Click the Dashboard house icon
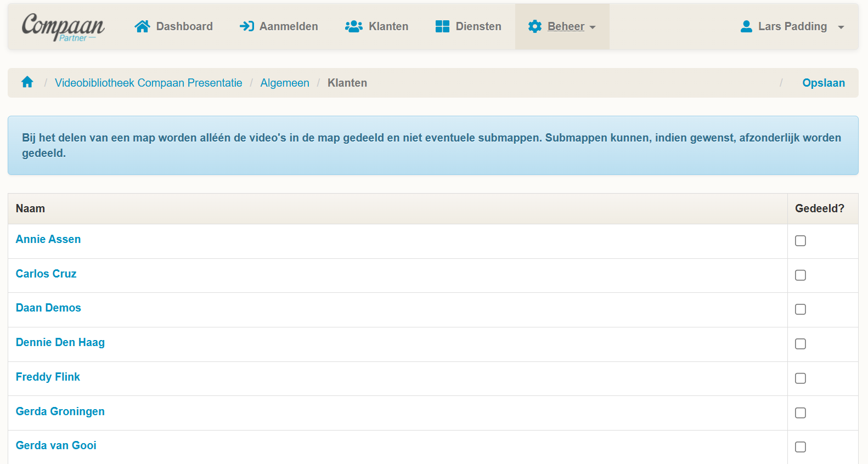The height and width of the screenshot is (464, 868). coord(142,26)
